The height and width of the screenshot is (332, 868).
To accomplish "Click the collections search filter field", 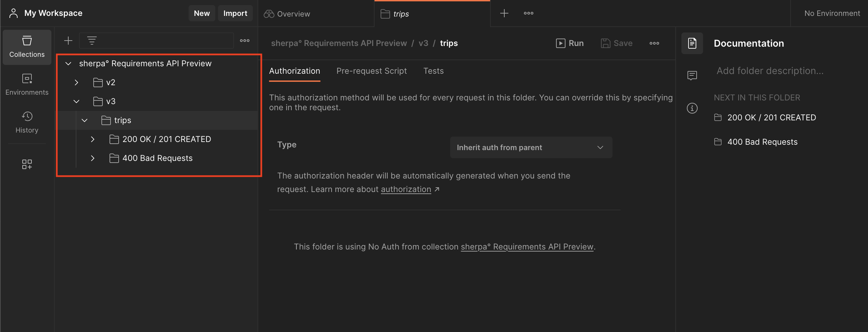I will tap(156, 41).
